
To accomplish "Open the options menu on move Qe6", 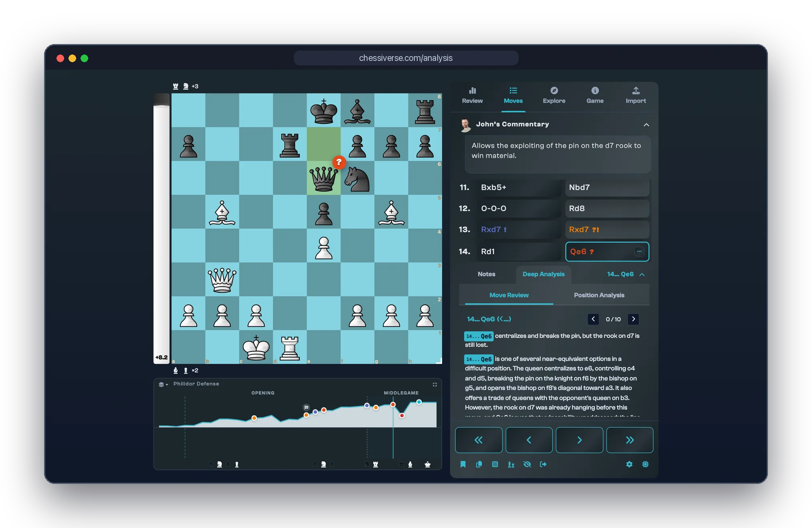I will [x=639, y=251].
